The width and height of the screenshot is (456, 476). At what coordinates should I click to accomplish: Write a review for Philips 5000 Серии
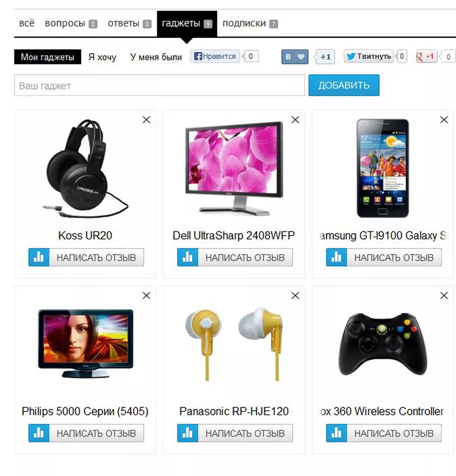pos(86,433)
